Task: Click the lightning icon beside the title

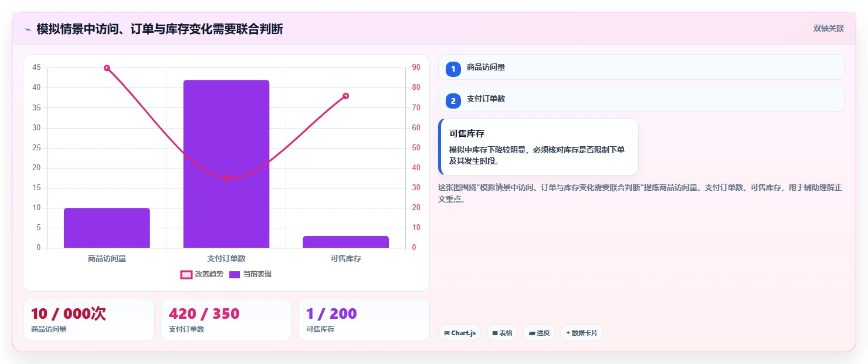Action: click(x=28, y=29)
